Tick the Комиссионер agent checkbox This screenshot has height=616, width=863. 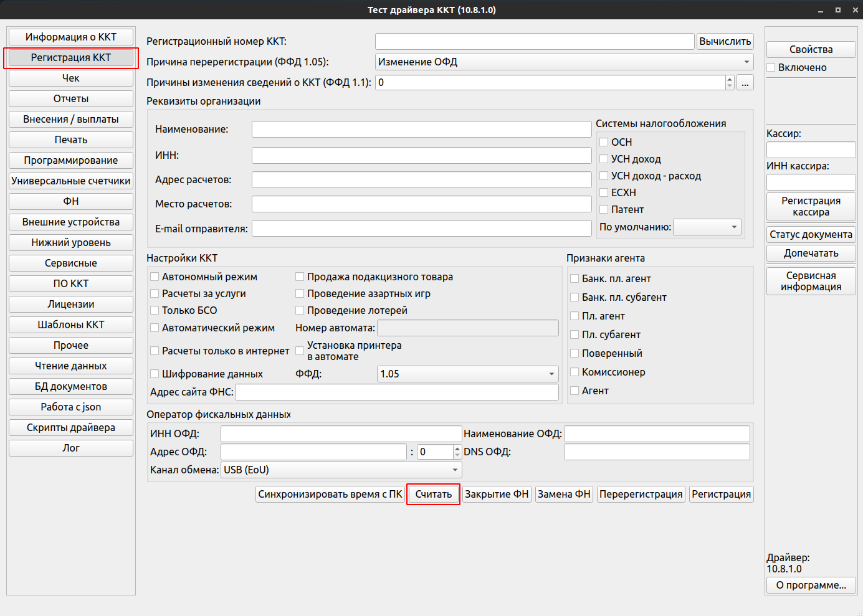point(575,372)
